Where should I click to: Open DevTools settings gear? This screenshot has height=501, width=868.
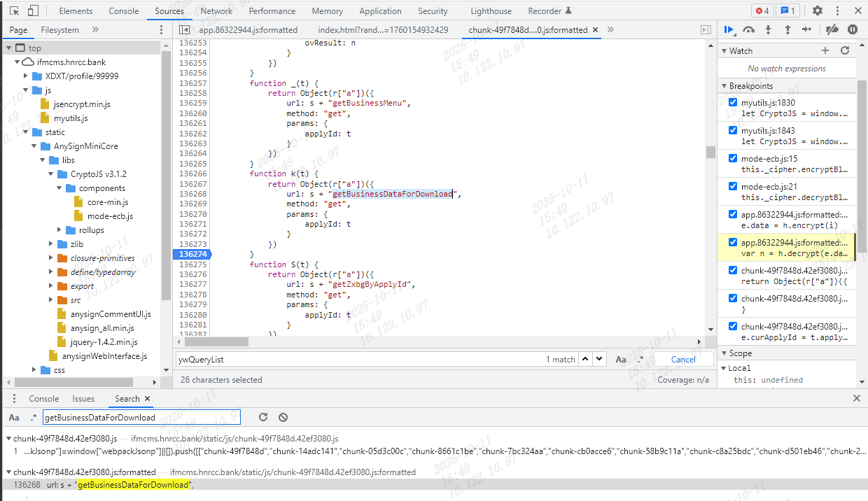pyautogui.click(x=817, y=11)
